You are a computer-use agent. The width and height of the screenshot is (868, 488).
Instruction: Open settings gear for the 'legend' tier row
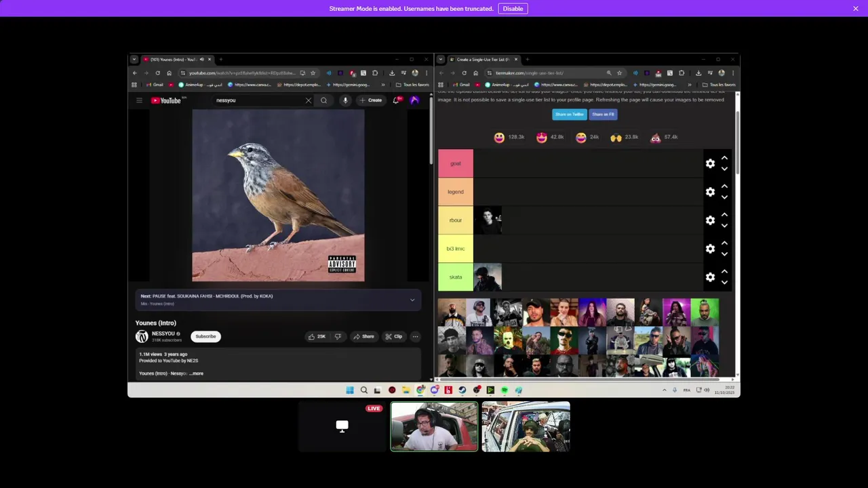pyautogui.click(x=710, y=192)
